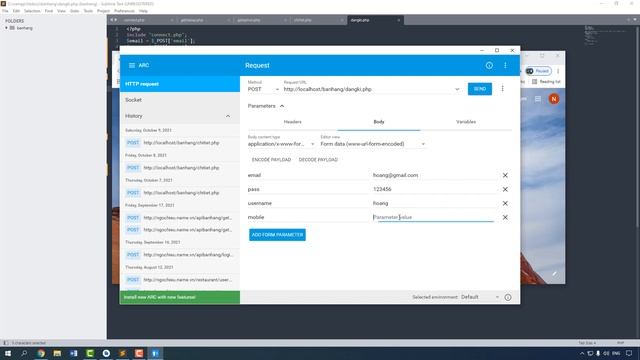The height and width of the screenshot is (360, 640).
Task: Expand the Request URL suggestions arrow
Action: 457,89
